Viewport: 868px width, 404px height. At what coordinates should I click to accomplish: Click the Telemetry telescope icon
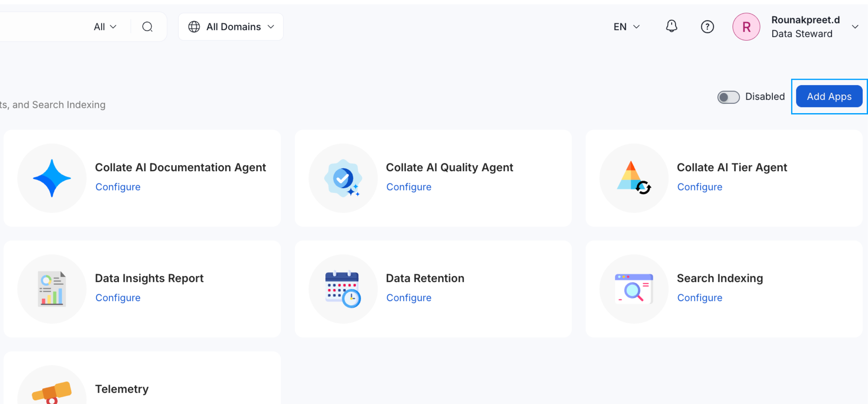click(52, 391)
